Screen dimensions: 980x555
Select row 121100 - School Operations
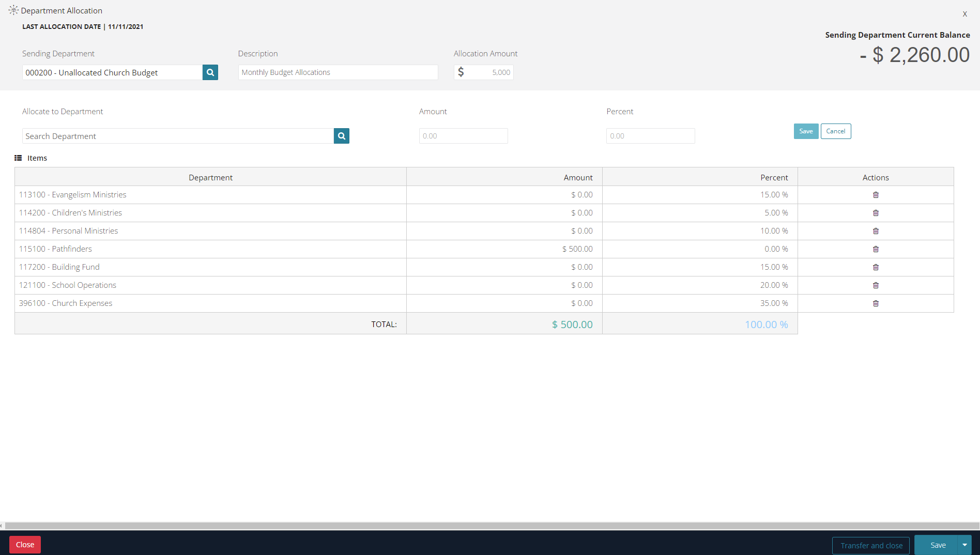(x=484, y=285)
